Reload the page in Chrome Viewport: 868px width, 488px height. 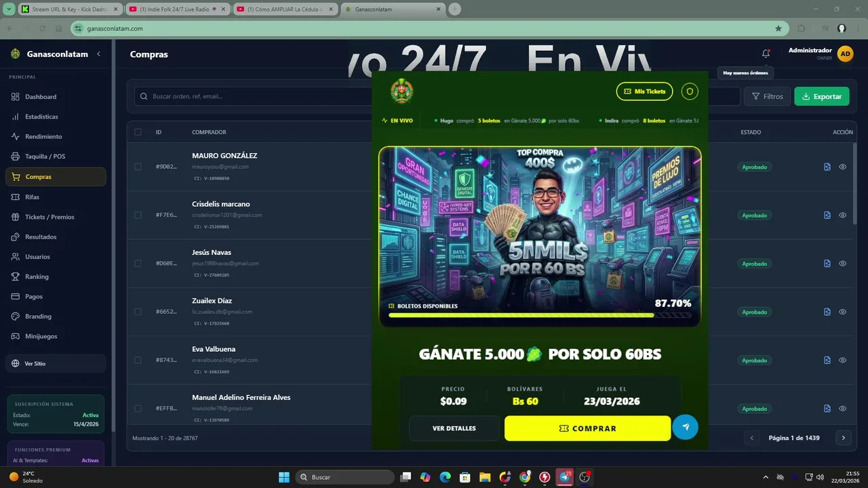[x=42, y=28]
